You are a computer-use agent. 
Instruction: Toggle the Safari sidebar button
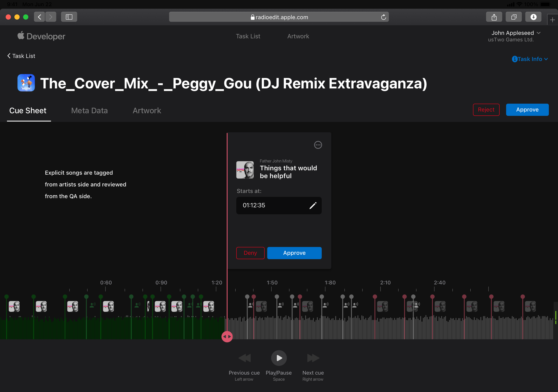pyautogui.click(x=69, y=17)
